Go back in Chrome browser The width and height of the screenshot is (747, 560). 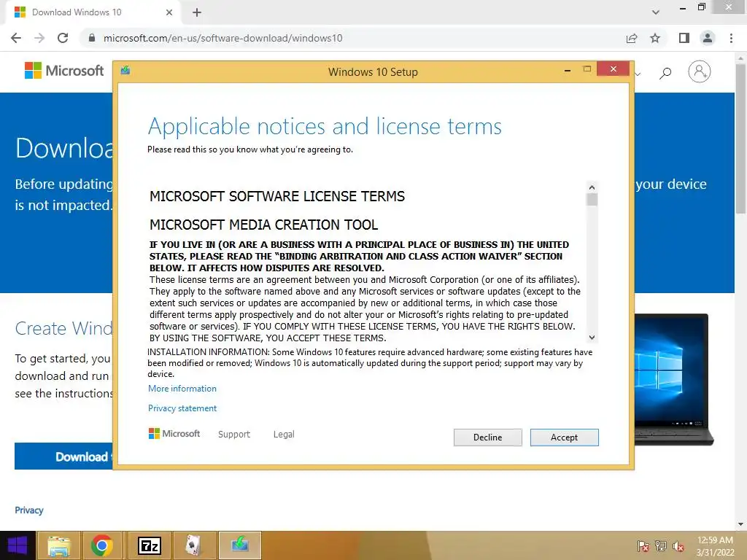point(16,38)
